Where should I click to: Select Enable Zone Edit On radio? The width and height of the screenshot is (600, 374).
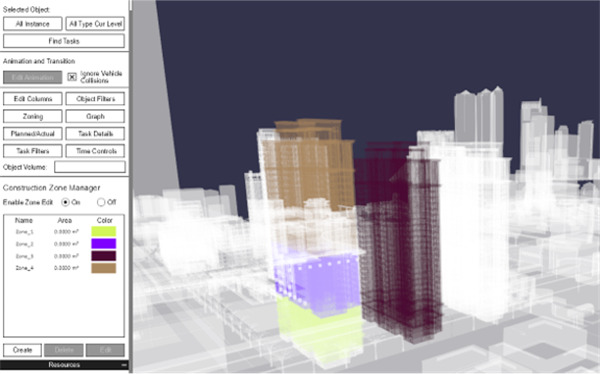(x=65, y=202)
